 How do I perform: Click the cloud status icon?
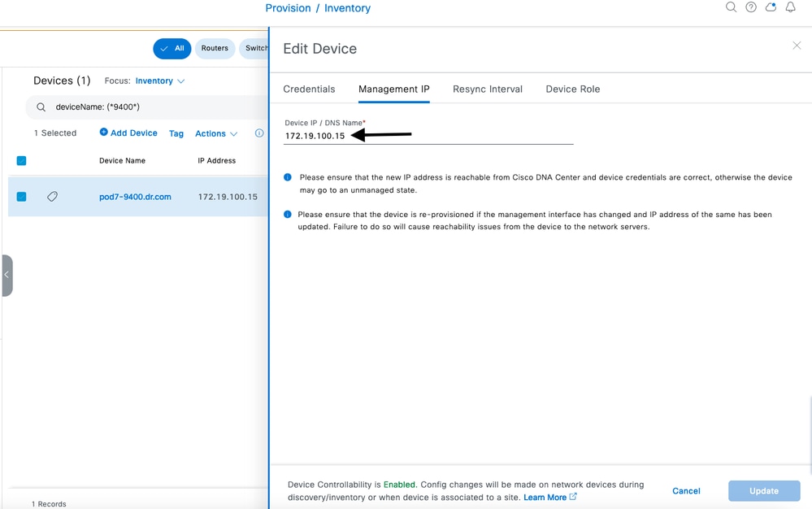(x=771, y=7)
